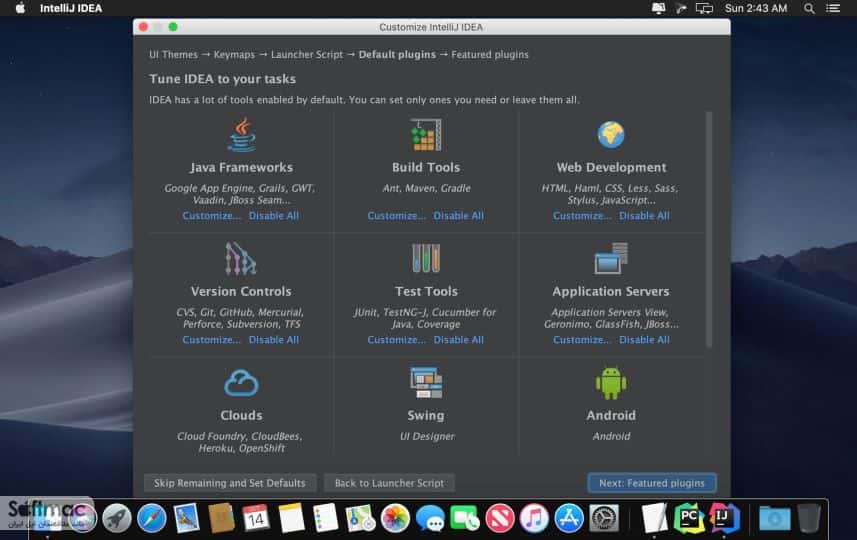Open Notification Center in menu bar
The image size is (857, 540).
click(833, 8)
